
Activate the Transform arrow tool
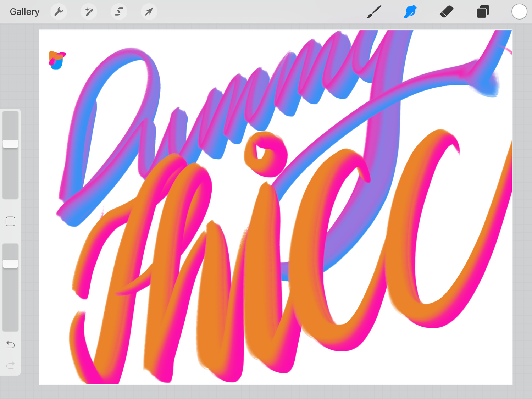(x=149, y=12)
